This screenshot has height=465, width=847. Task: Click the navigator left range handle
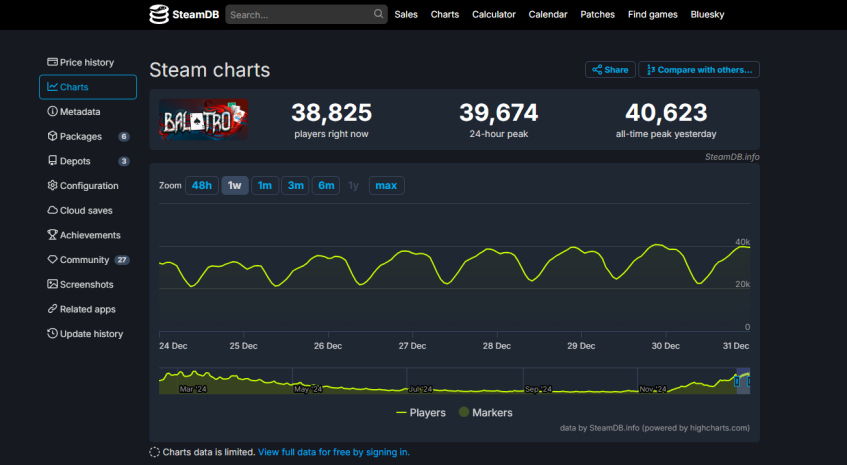tap(737, 381)
